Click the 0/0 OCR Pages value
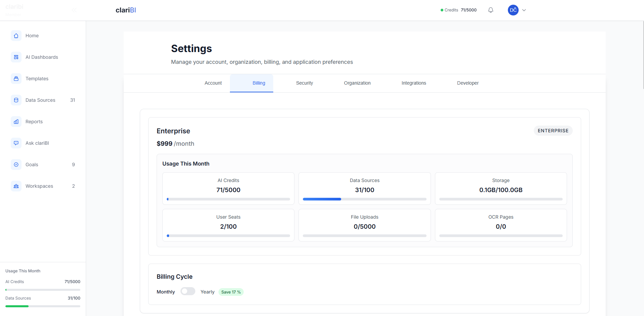This screenshot has width=644, height=316. point(501,227)
